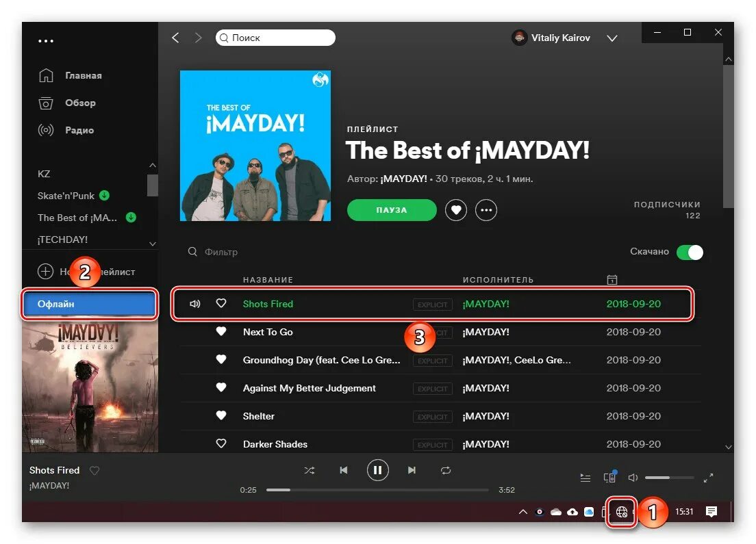Open the ¡MAYDAY! author link
This screenshot has height=544, width=756.
point(403,179)
